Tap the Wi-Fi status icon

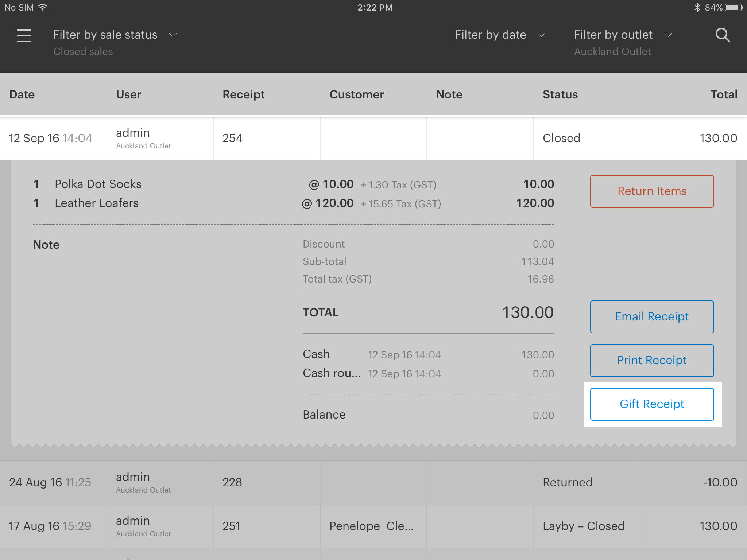coord(43,8)
